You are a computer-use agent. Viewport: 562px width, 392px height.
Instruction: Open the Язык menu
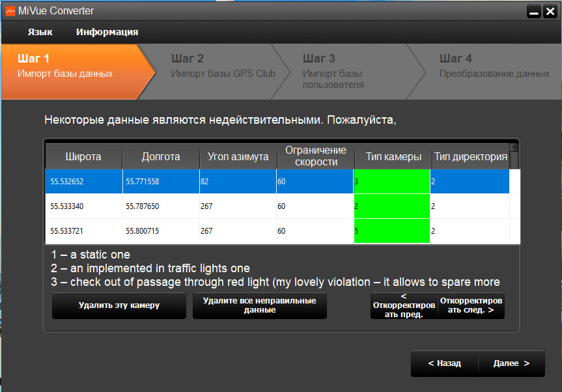[x=40, y=32]
